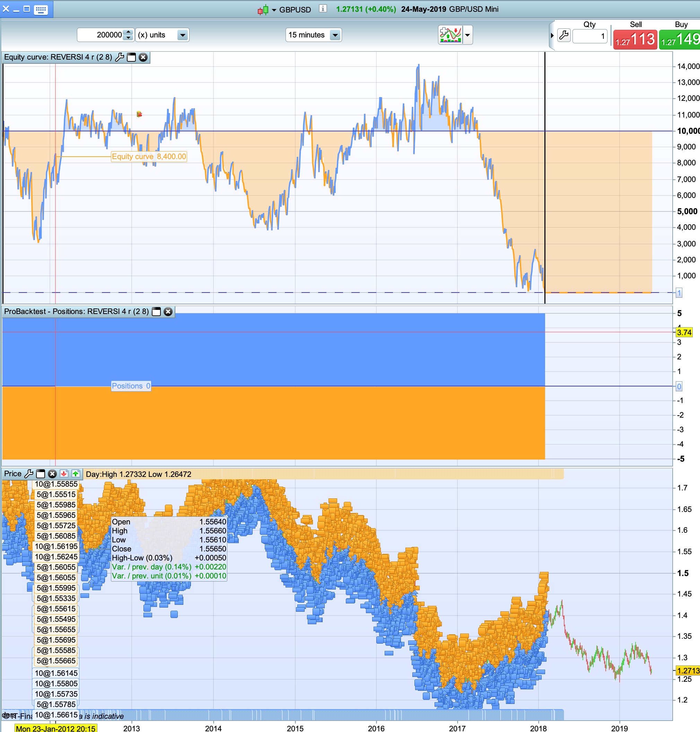Click the Qty input field

[x=589, y=36]
